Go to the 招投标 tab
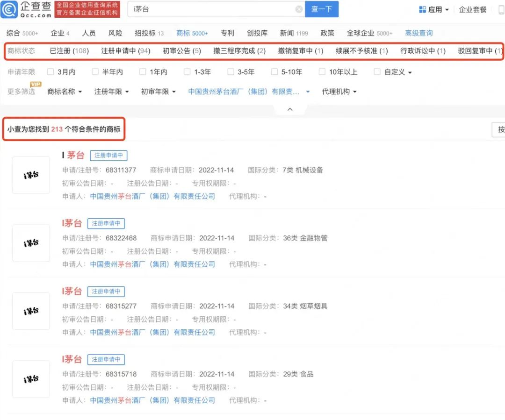The height and width of the screenshot is (420, 505). click(x=149, y=33)
